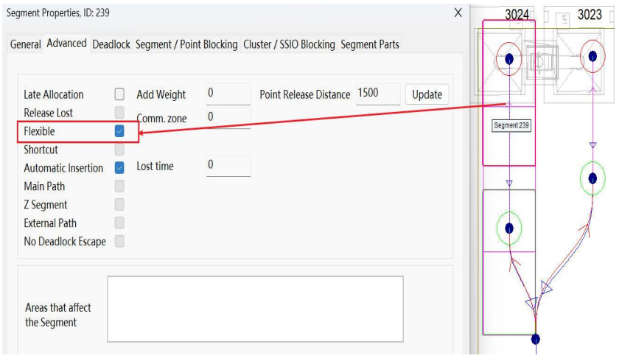
Task: Open the Deadlock tab
Action: pyautogui.click(x=111, y=44)
